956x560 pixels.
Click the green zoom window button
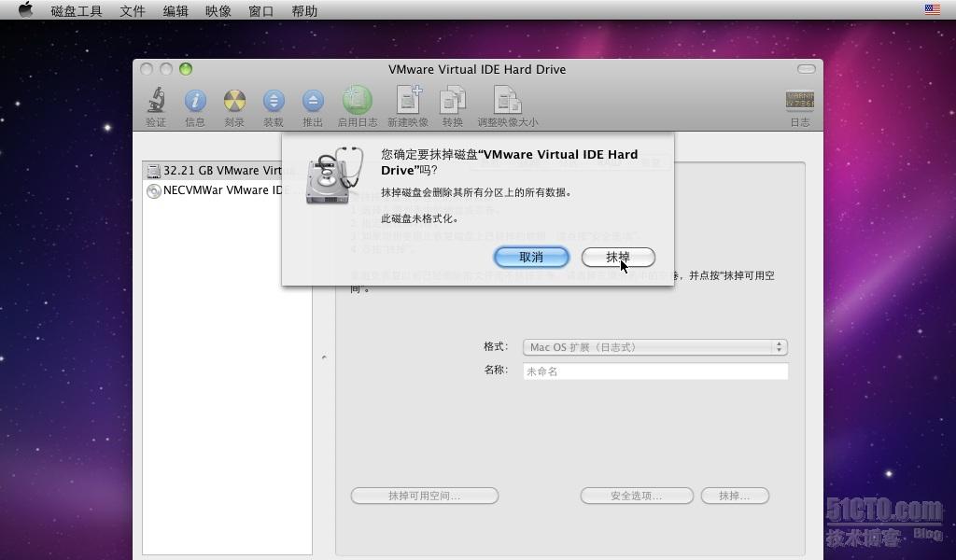(x=186, y=69)
